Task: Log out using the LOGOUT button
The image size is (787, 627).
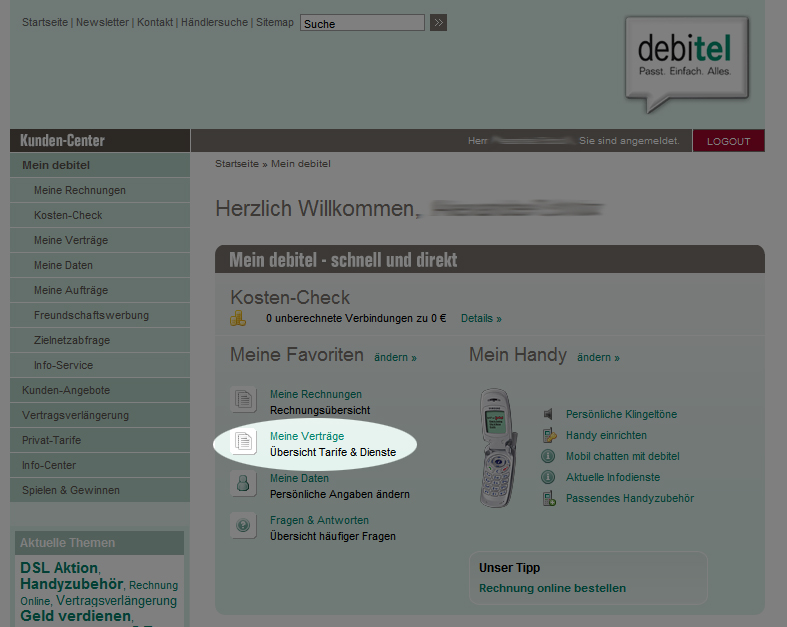Action: (728, 141)
